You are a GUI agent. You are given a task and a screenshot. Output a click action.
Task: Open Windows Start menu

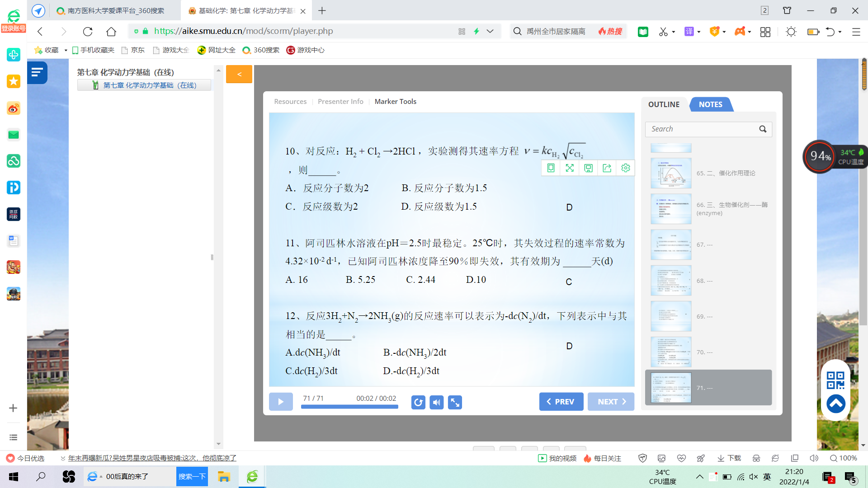coord(14,477)
